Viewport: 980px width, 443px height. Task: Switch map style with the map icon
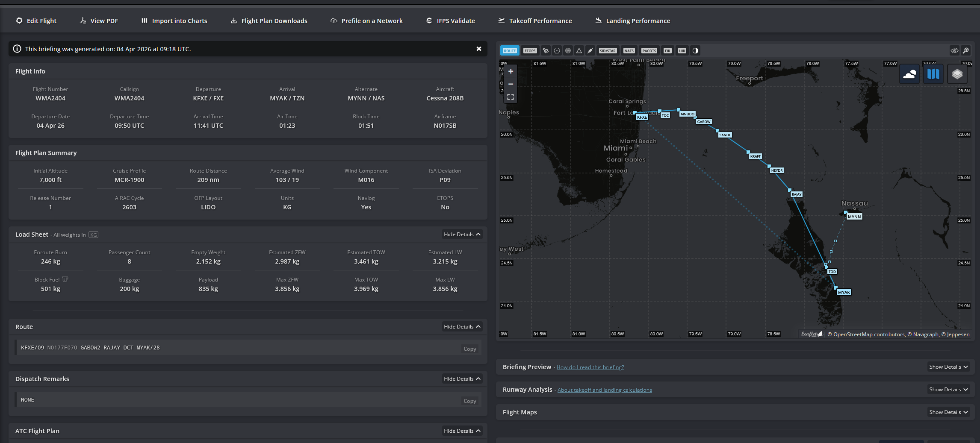933,73
